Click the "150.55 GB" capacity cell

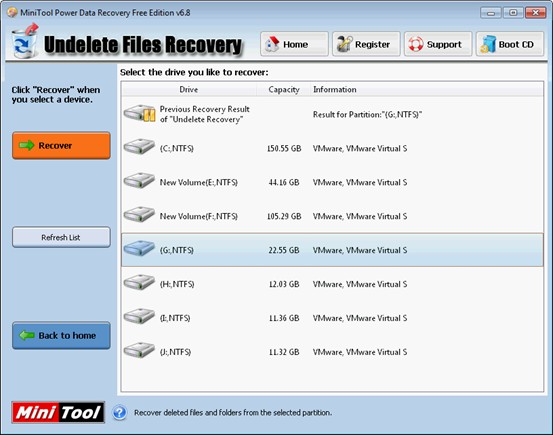[x=284, y=148]
